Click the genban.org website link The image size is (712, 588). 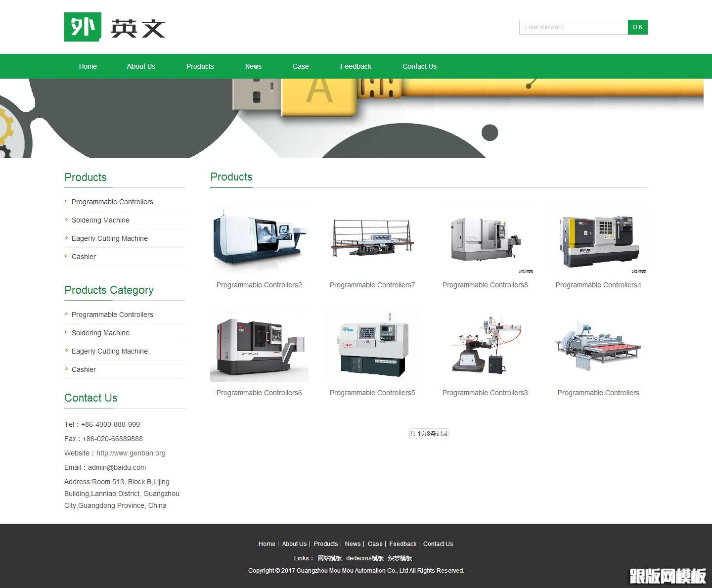tap(131, 453)
